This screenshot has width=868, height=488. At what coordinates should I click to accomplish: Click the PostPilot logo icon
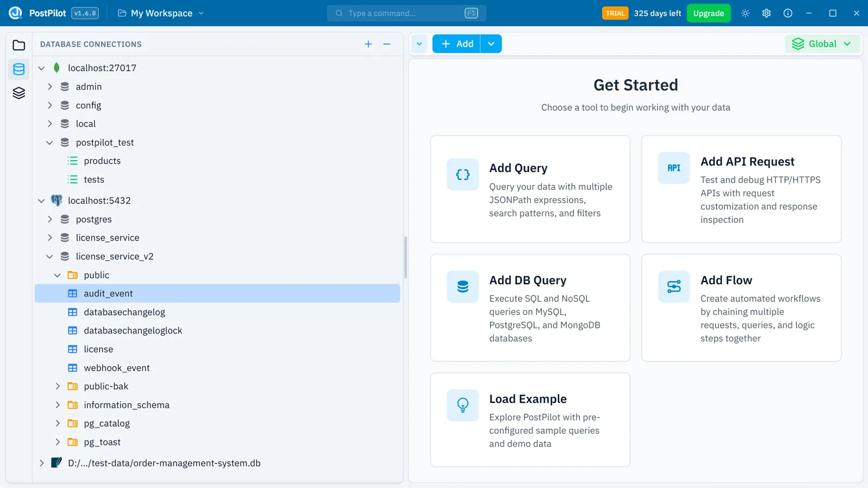pos(16,13)
